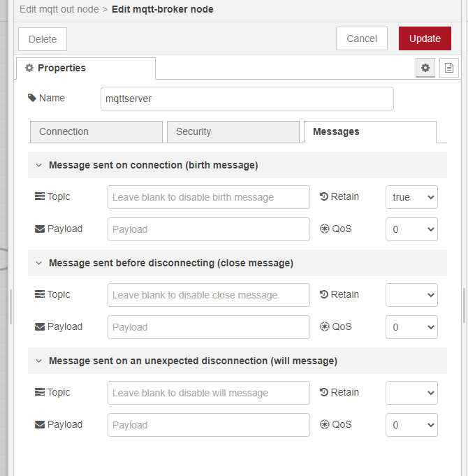
Task: Collapse the will message section
Action: pyautogui.click(x=39, y=361)
